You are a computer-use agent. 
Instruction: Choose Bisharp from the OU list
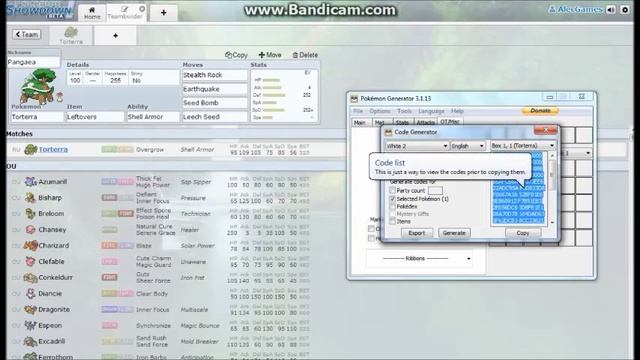(x=50, y=198)
